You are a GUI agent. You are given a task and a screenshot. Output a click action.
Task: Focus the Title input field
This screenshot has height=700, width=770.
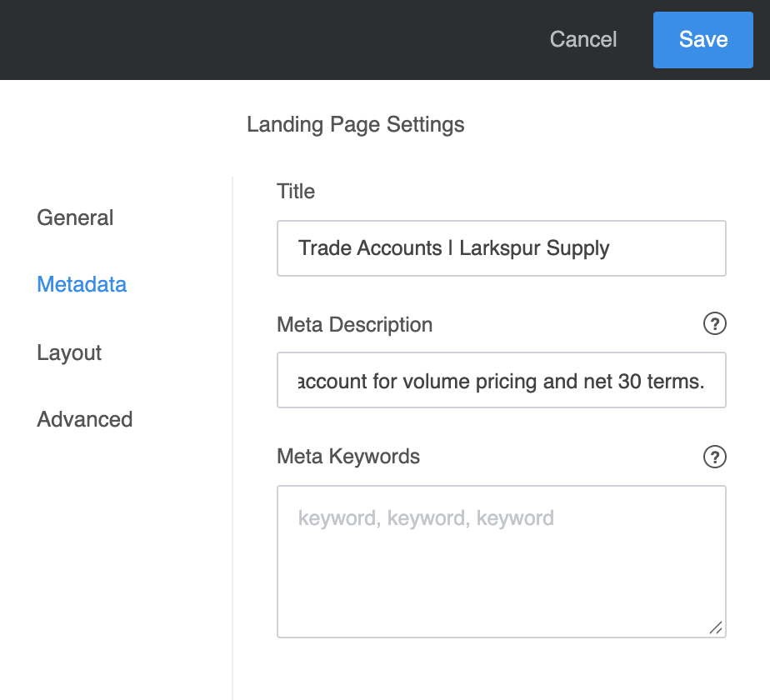(x=502, y=248)
